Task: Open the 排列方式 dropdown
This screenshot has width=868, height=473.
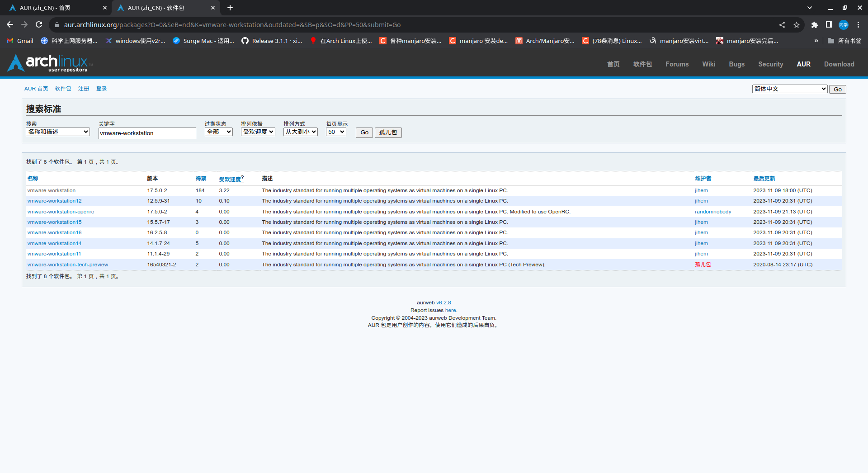Action: point(301,132)
